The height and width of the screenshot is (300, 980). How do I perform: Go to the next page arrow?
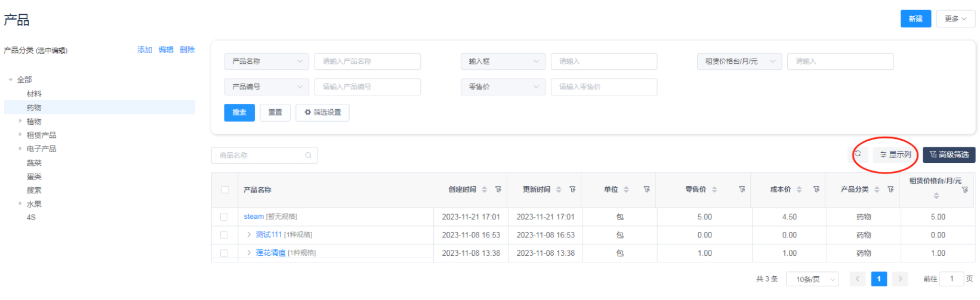pyautogui.click(x=900, y=279)
